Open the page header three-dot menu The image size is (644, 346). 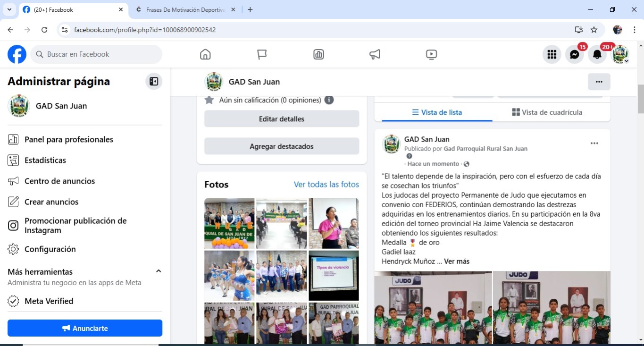599,82
